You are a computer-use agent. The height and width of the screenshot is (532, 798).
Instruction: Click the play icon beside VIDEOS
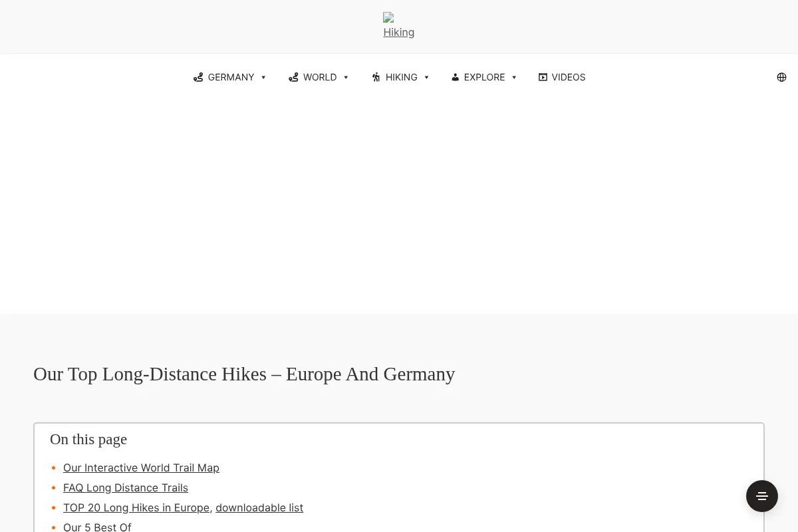pyautogui.click(x=543, y=77)
